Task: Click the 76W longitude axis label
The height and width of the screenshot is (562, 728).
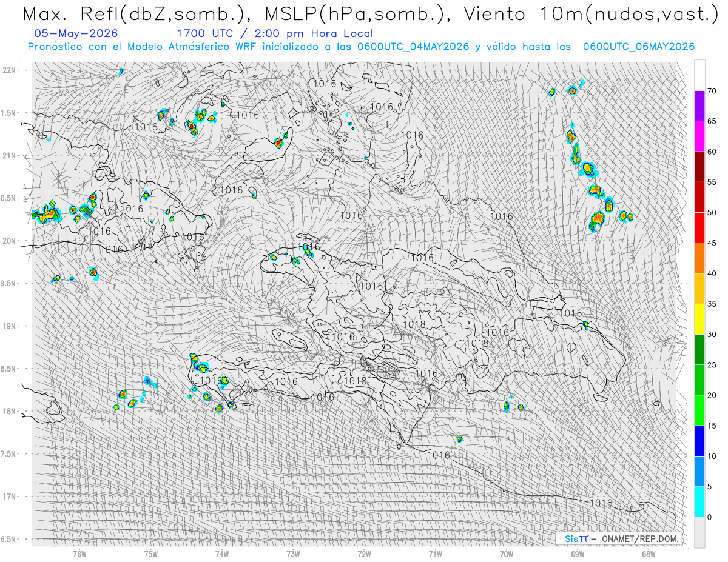Action: 79,554
